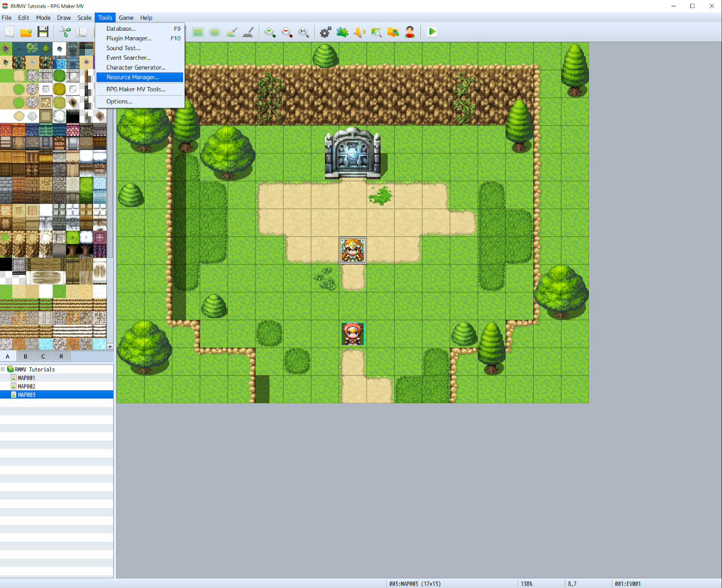The height and width of the screenshot is (588, 722).
Task: Click the green Playtest button
Action: 432,32
